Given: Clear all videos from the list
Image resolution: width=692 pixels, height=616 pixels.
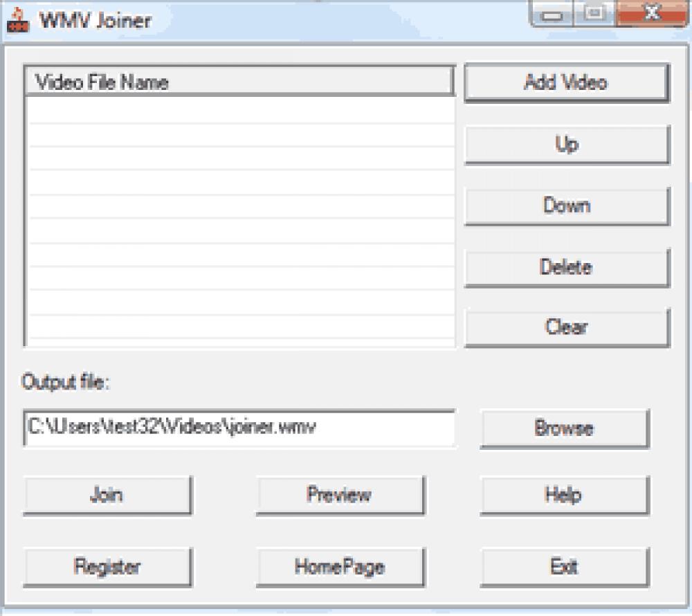Looking at the screenshot, I should [566, 327].
